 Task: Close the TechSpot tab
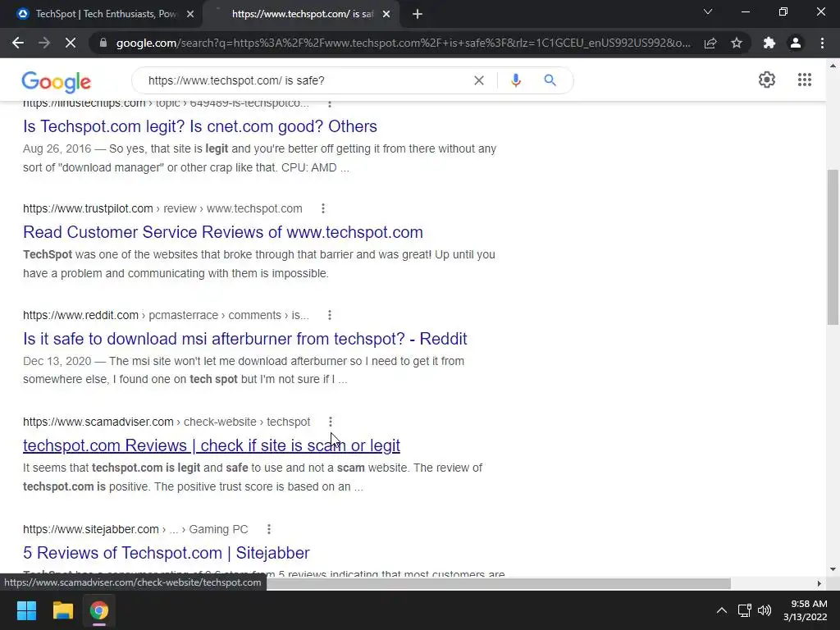[190, 15]
